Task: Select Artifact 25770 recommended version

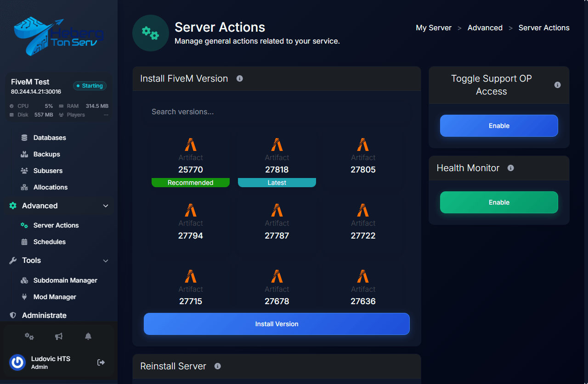Action: coord(191,159)
